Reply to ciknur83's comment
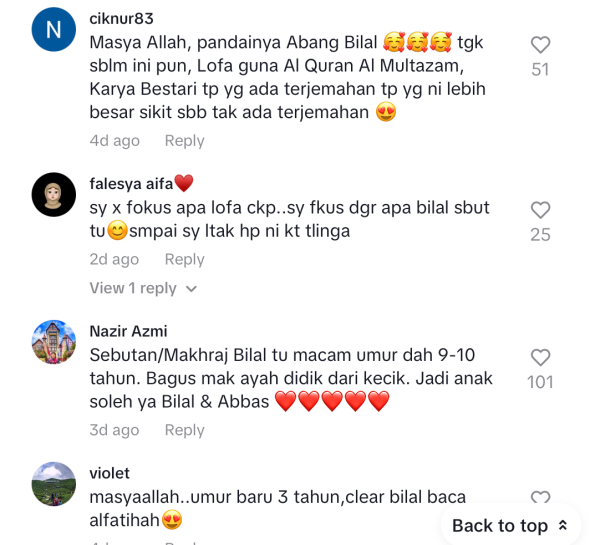The height and width of the screenshot is (545, 590). tap(184, 141)
